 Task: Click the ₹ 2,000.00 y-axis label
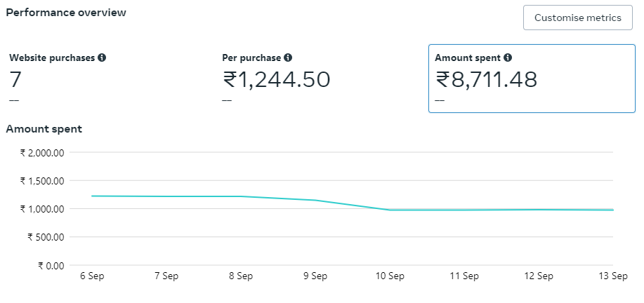[42, 153]
